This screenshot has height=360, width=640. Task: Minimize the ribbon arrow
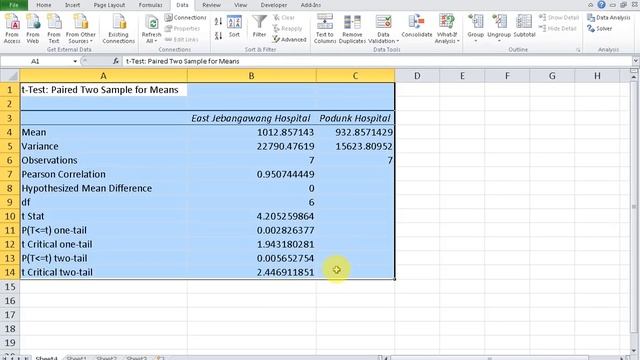(591, 5)
